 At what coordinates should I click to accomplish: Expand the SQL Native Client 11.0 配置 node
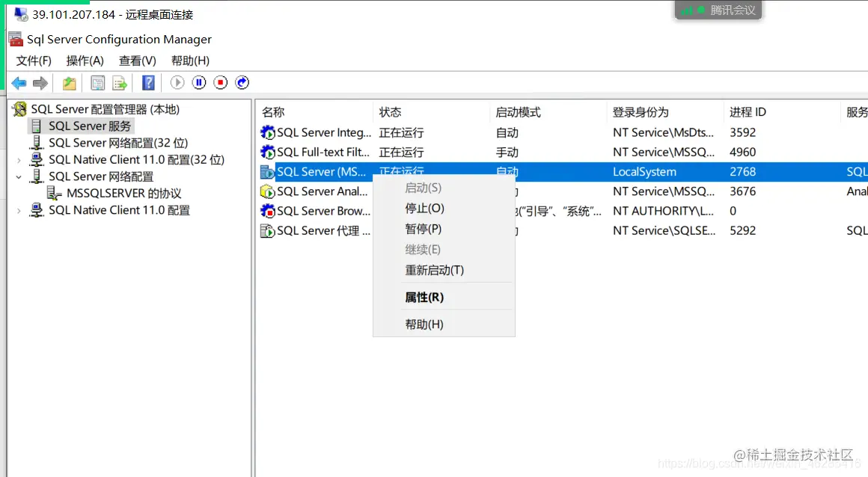(x=19, y=210)
